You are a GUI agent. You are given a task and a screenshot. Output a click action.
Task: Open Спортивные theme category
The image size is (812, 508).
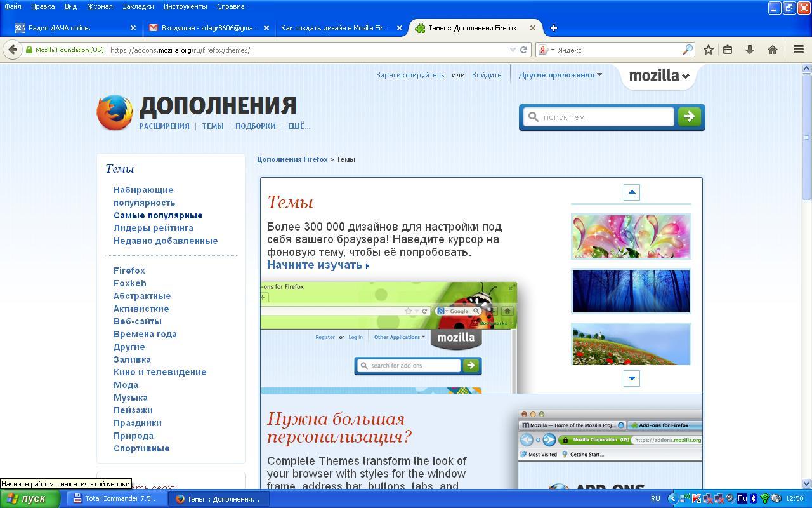point(141,448)
